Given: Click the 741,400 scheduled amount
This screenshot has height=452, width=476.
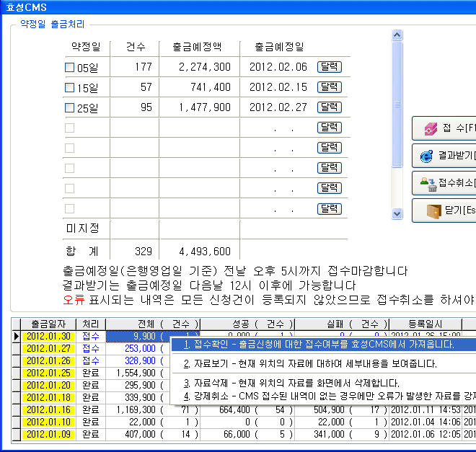Looking at the screenshot, I should point(211,87).
